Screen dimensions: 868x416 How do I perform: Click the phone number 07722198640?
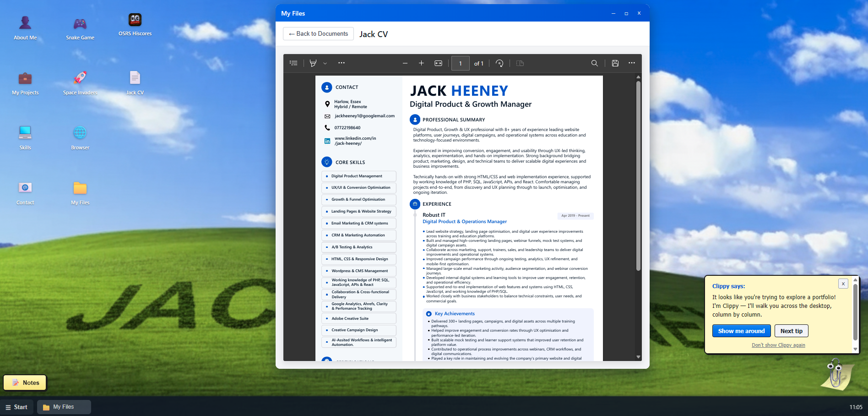tap(347, 128)
